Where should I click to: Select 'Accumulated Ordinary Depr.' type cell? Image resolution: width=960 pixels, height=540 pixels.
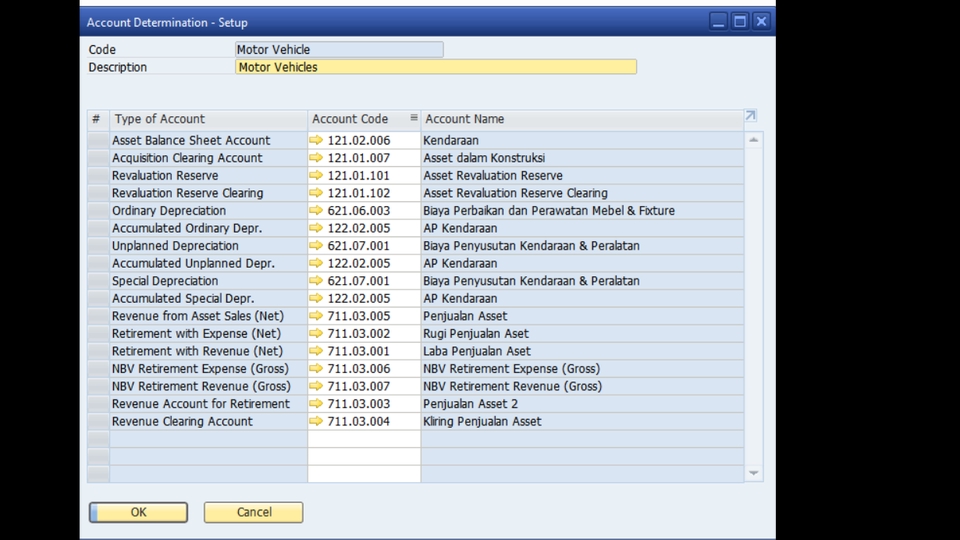tap(208, 228)
